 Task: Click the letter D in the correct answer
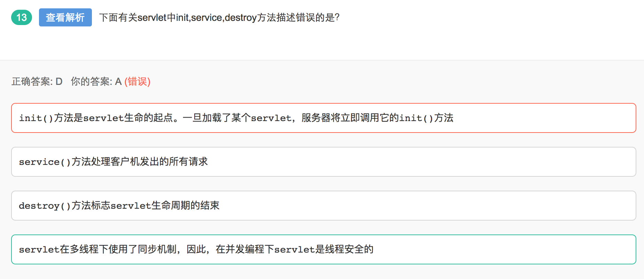click(x=59, y=81)
